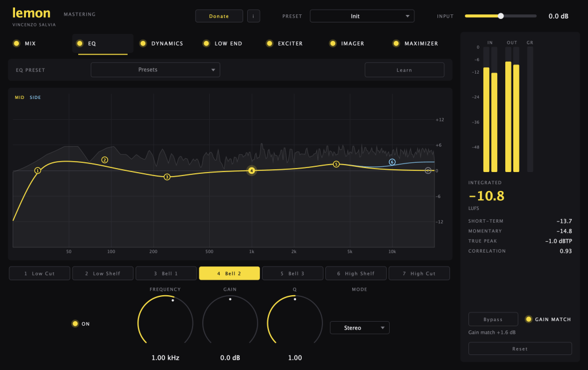Toggle the DYNAMICS module power dot
This screenshot has width=588, height=370.
pyautogui.click(x=143, y=43)
